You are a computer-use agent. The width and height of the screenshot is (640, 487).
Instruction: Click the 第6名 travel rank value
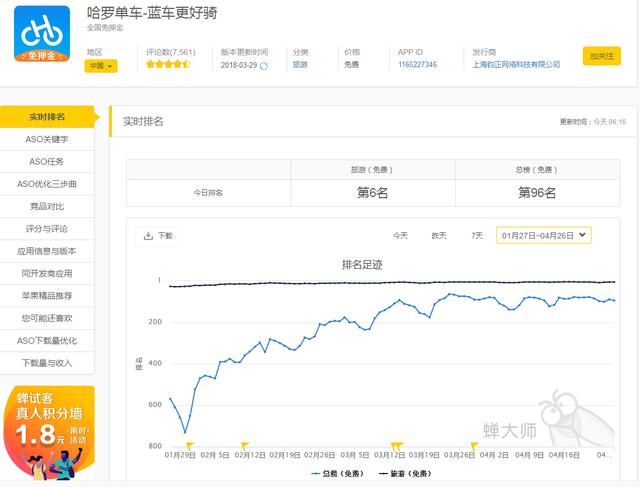[372, 193]
